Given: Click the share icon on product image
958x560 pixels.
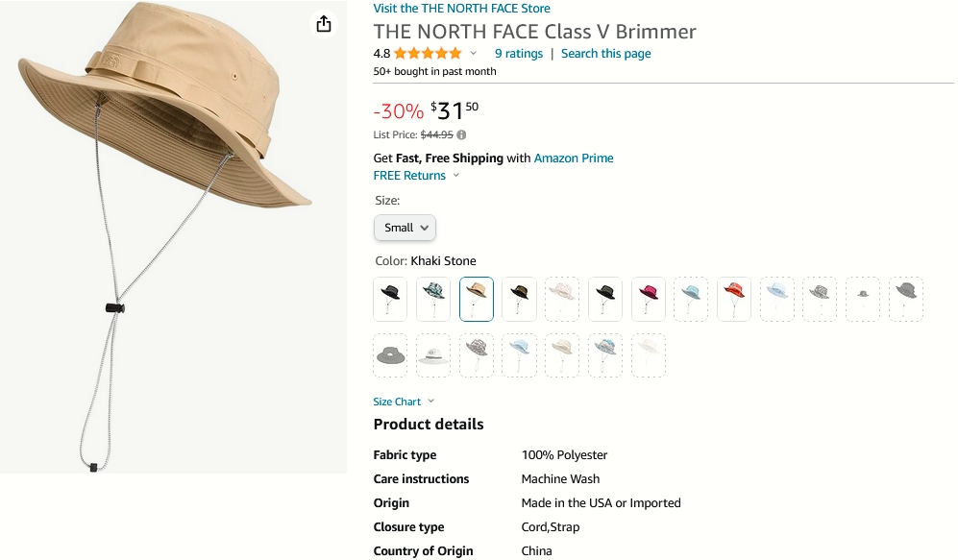Looking at the screenshot, I should tap(324, 24).
